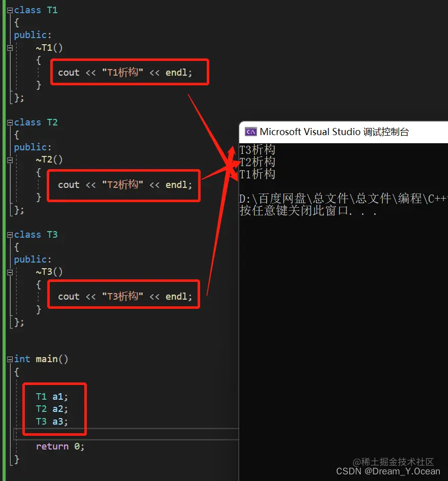Place cursor on 'class T2' declaration
The width and height of the screenshot is (448, 481).
(x=36, y=123)
